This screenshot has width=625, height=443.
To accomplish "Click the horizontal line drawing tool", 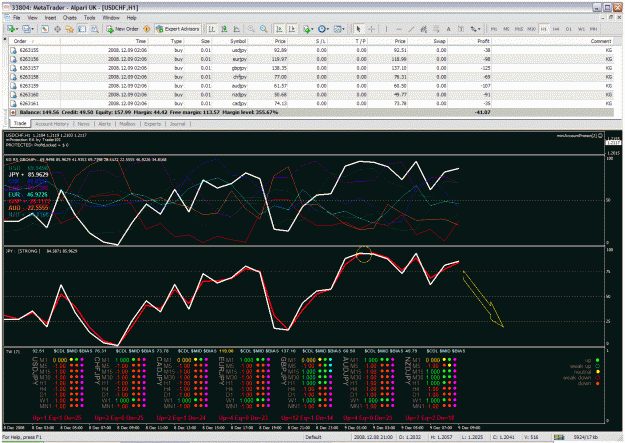I will pos(399,29).
